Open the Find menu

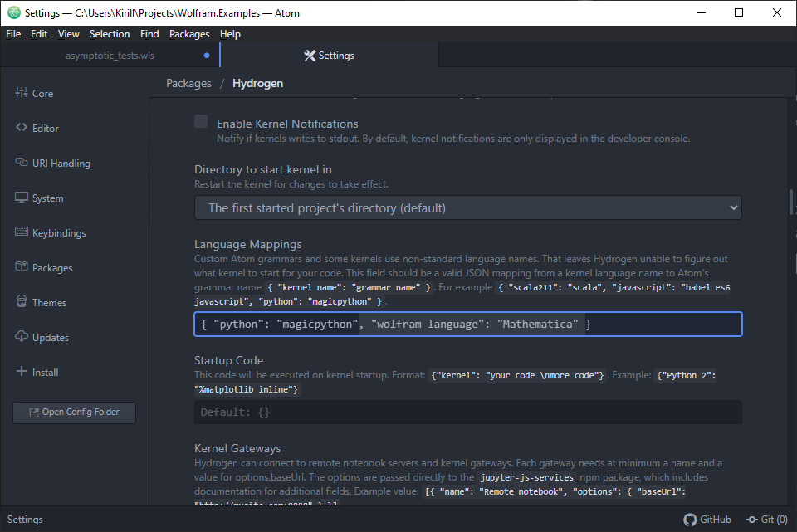point(149,34)
